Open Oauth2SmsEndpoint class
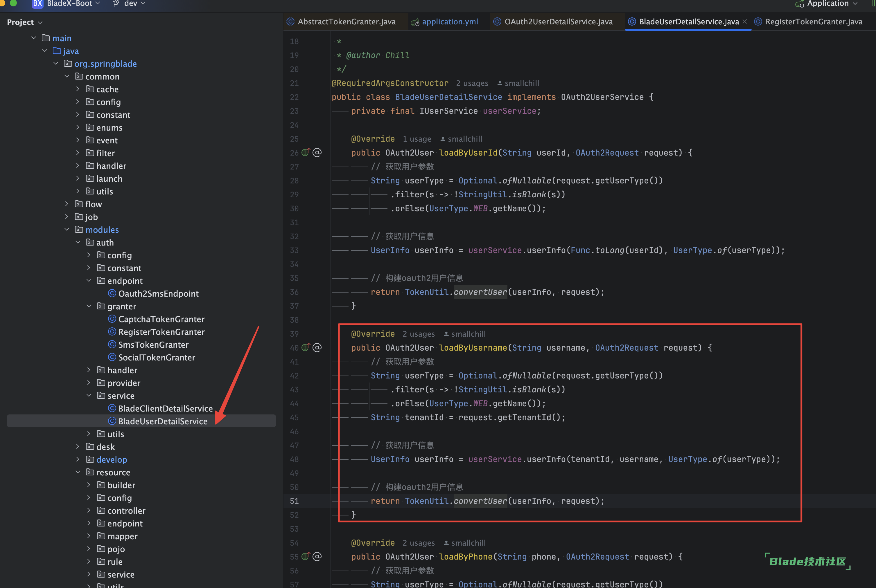Viewport: 876px width, 588px height. (x=154, y=294)
